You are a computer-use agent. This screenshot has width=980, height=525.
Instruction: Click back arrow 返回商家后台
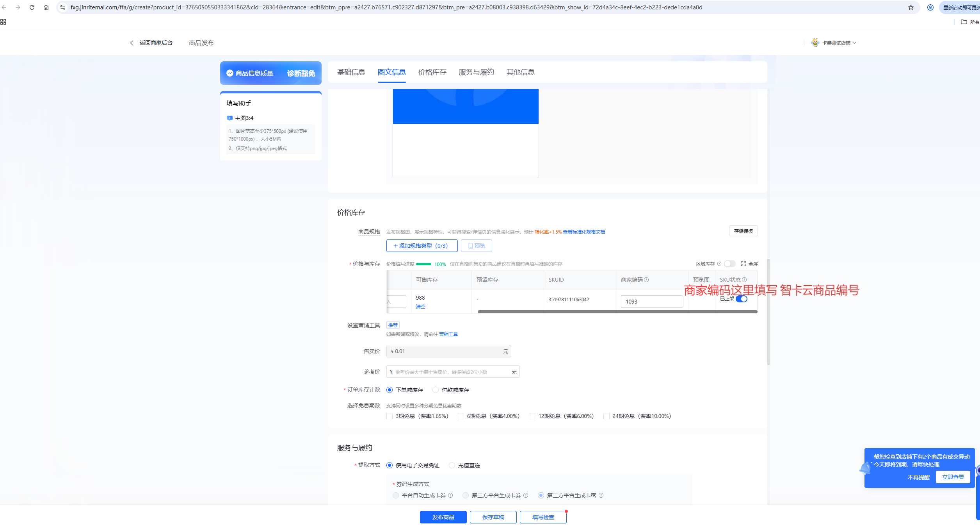132,43
